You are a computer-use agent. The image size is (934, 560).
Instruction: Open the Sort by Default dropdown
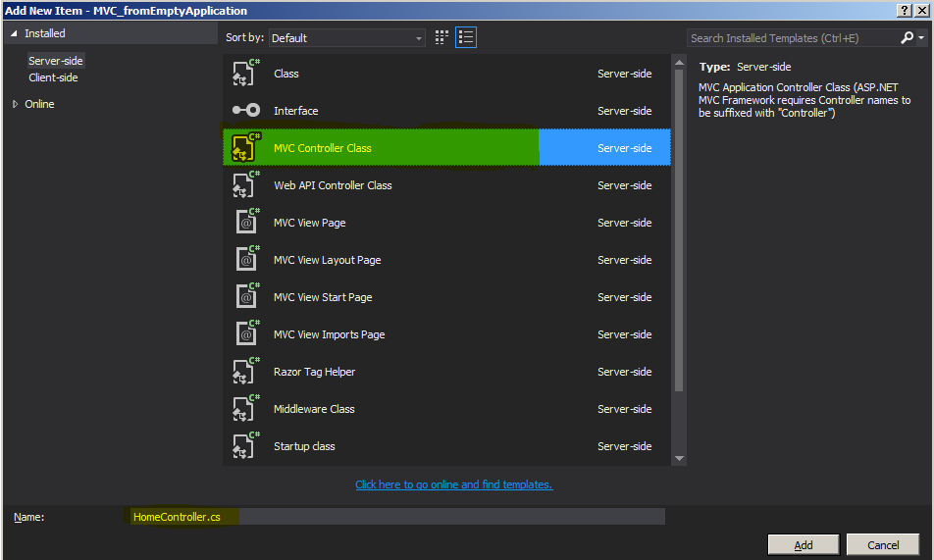[346, 38]
